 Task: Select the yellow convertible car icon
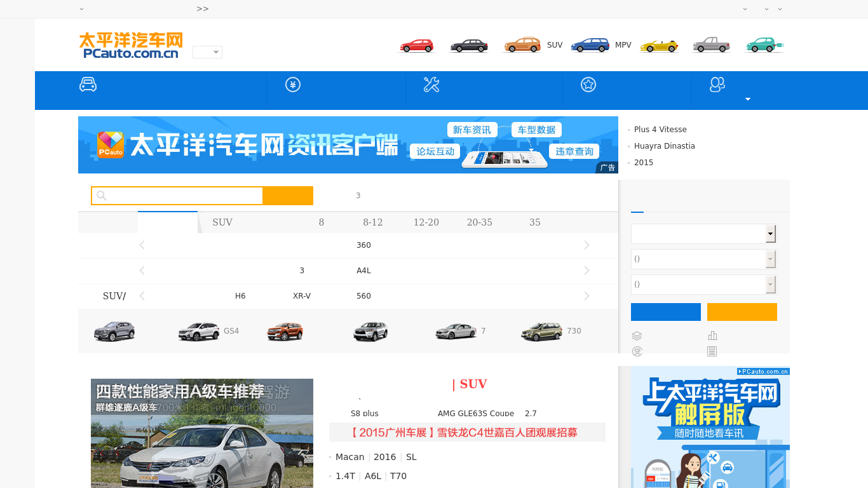[659, 46]
